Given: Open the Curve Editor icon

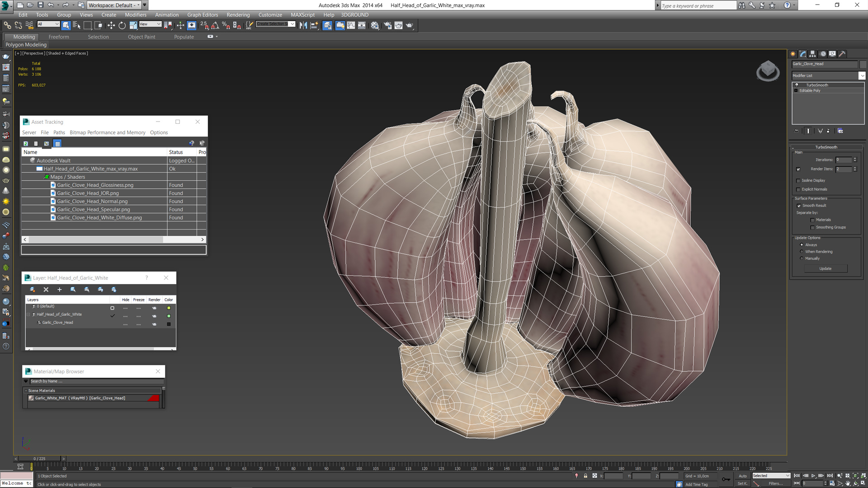Looking at the screenshot, I should [x=351, y=25].
